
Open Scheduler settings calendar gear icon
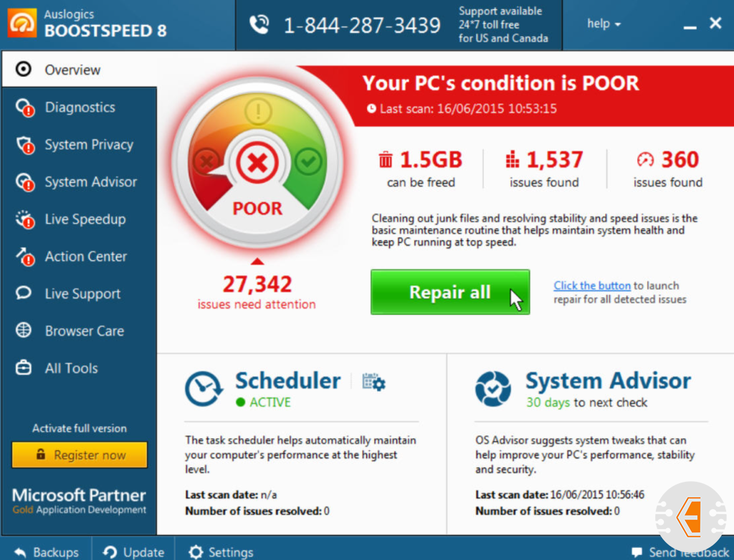tap(373, 381)
